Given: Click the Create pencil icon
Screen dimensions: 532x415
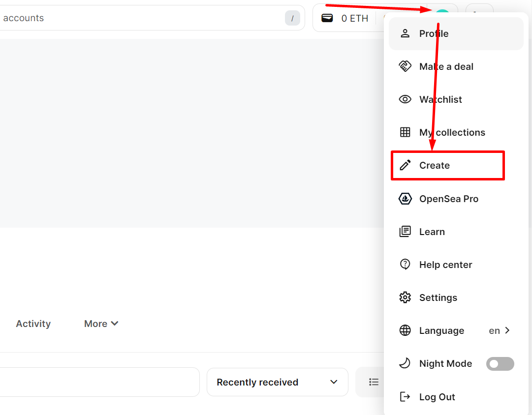Looking at the screenshot, I should pos(405,165).
